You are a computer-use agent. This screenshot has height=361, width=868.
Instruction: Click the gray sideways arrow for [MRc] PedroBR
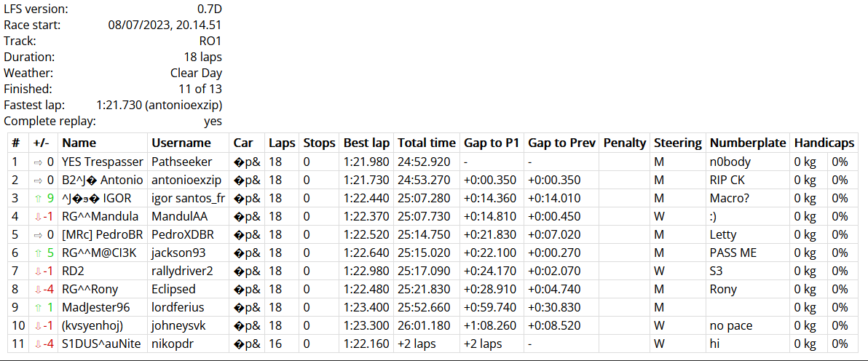pyautogui.click(x=39, y=234)
